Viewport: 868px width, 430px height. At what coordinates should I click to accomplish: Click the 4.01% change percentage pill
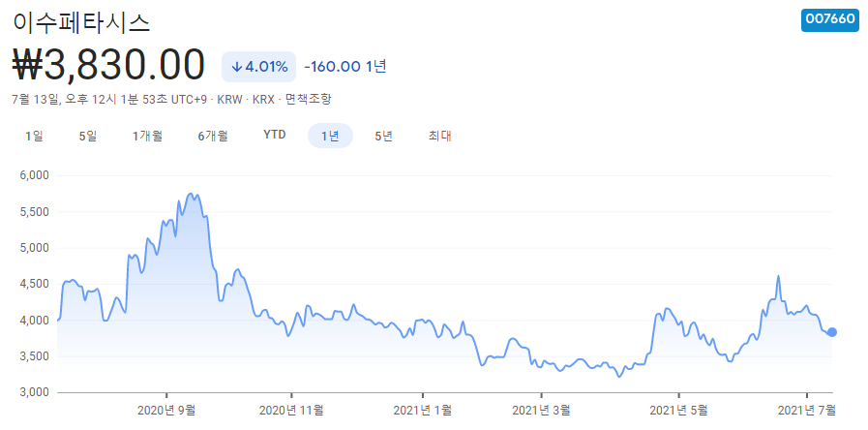258,67
